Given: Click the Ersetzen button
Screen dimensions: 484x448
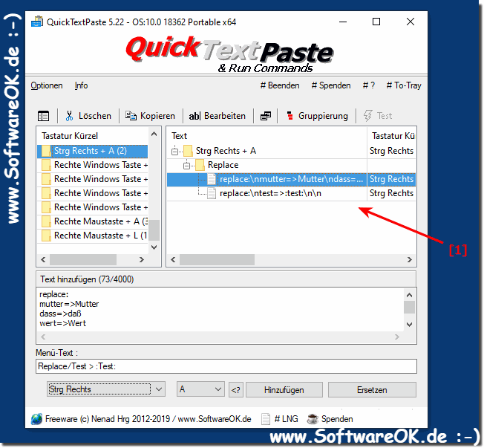Looking at the screenshot, I should pos(372,390).
